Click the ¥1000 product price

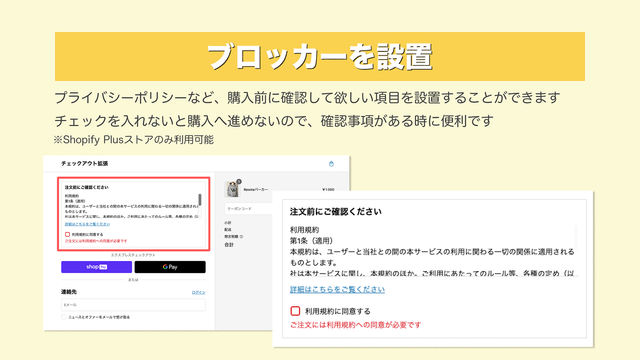coord(328,190)
